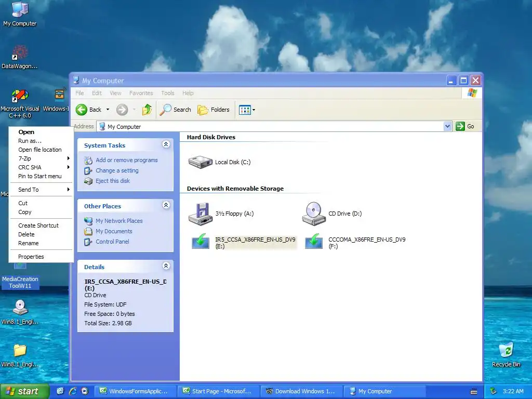Image resolution: width=532 pixels, height=399 pixels.
Task: Collapse the System Tasks panel
Action: pyautogui.click(x=166, y=144)
